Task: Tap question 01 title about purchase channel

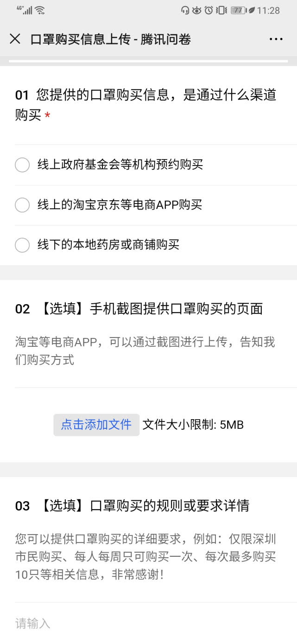Action: coord(146,105)
